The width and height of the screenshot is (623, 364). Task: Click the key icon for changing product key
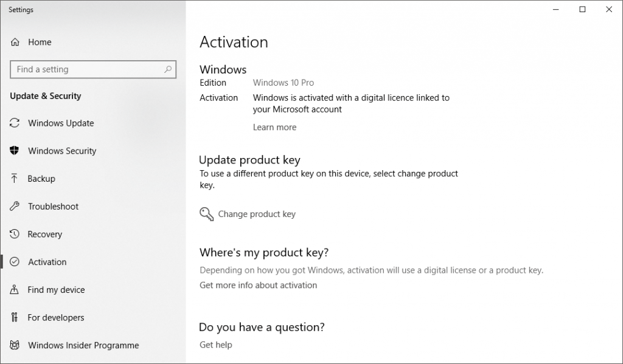point(207,214)
